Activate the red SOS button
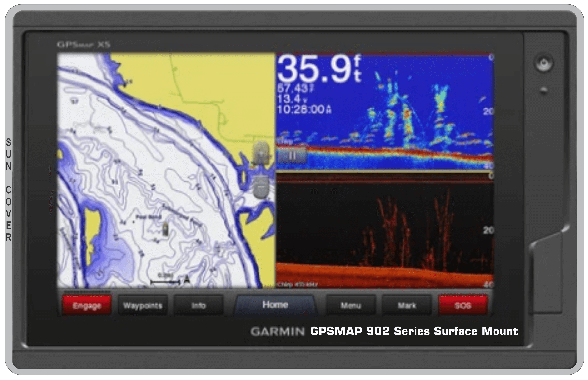This screenshot has width=588, height=380. pos(463,305)
